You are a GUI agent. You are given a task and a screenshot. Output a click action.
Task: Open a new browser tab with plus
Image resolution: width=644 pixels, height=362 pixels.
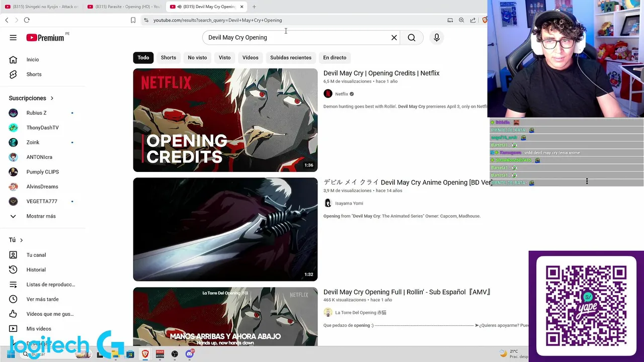254,7
